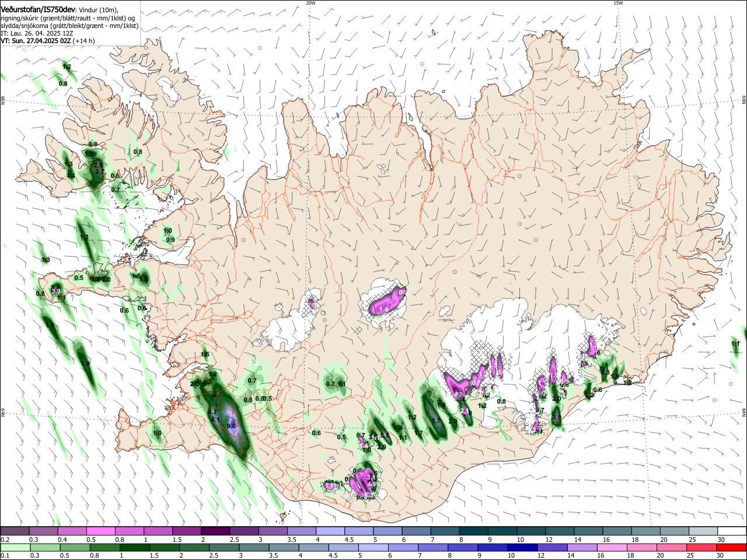Select the upper legend swatch starting at 8

473,531
